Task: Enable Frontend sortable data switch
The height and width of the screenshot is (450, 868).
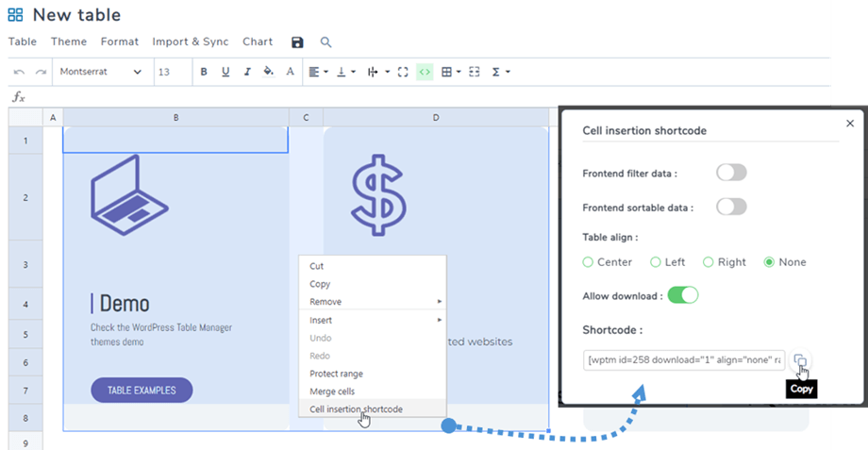Action: (x=731, y=207)
